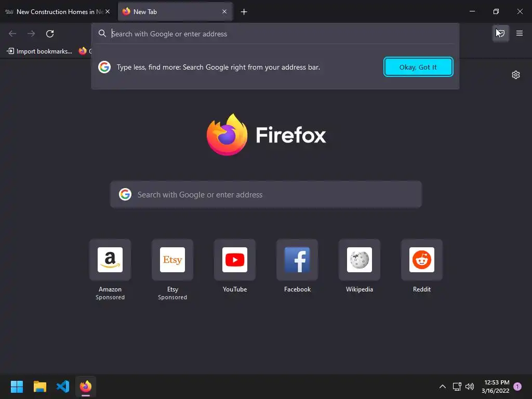The image size is (532, 399).
Task: Click the Save to Pocket icon
Action: click(x=501, y=33)
